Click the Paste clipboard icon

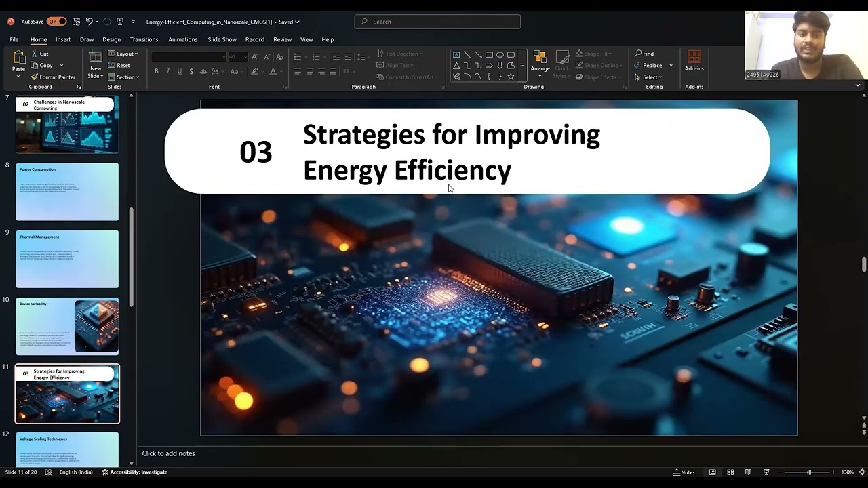coord(18,58)
